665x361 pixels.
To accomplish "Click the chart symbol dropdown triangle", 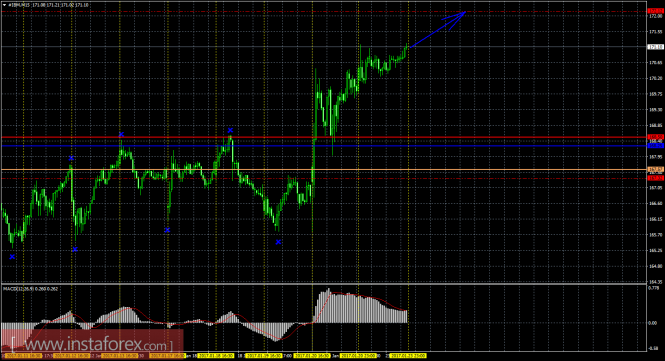I will pos(5,5).
